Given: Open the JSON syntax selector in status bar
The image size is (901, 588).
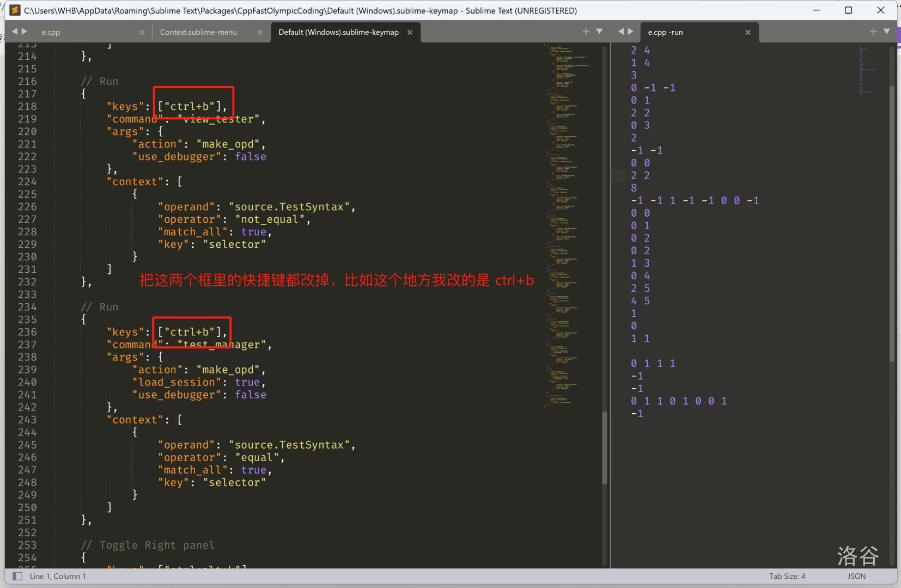Looking at the screenshot, I should coord(856,576).
